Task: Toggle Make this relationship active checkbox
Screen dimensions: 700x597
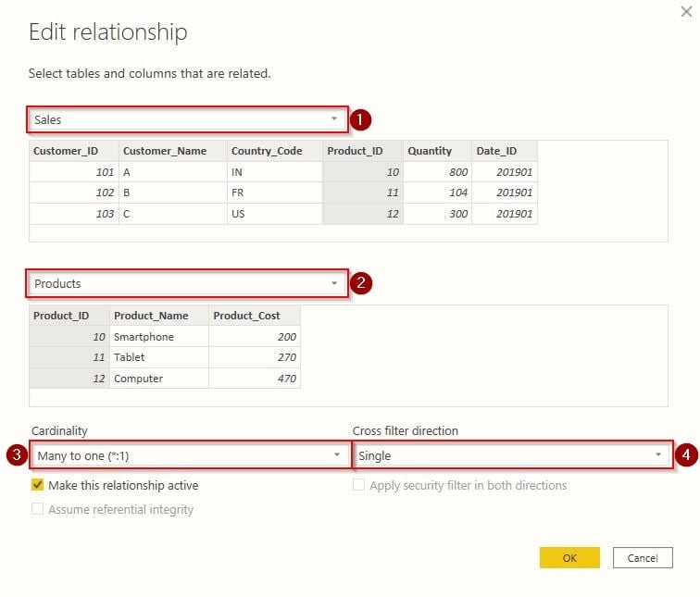Action: (x=37, y=485)
